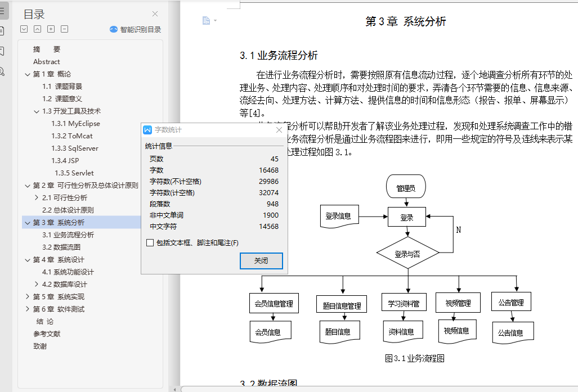Image resolution: width=578 pixels, height=392 pixels.
Task: Click the 学习资料管 box in flowchart
Action: coord(404,303)
